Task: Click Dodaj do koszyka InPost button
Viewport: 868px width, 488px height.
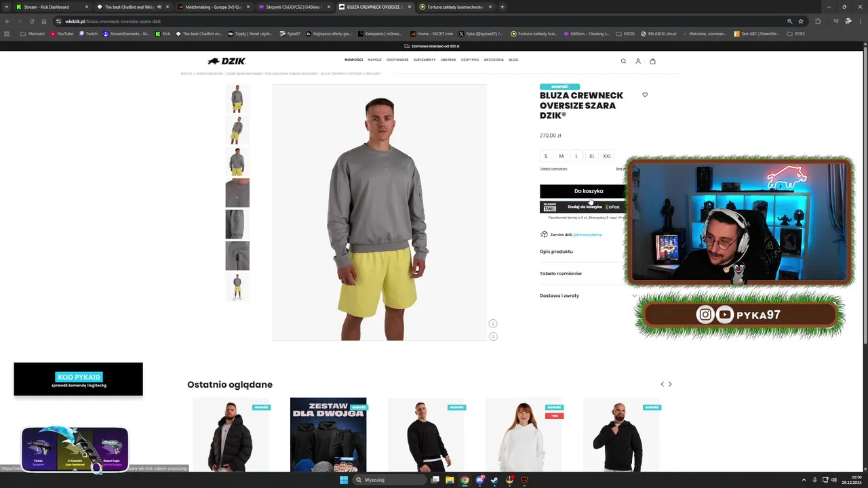Action: click(x=589, y=207)
